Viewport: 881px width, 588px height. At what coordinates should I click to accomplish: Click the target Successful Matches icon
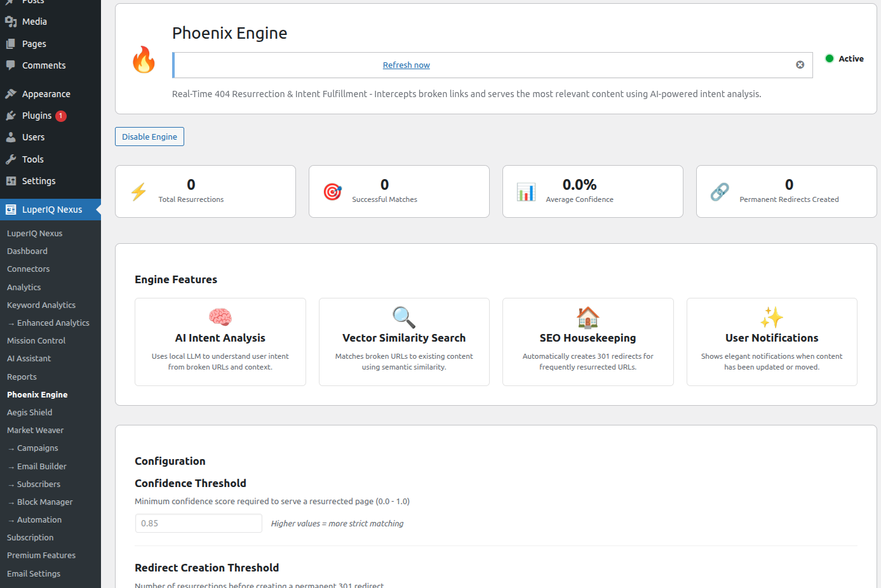pyautogui.click(x=332, y=192)
